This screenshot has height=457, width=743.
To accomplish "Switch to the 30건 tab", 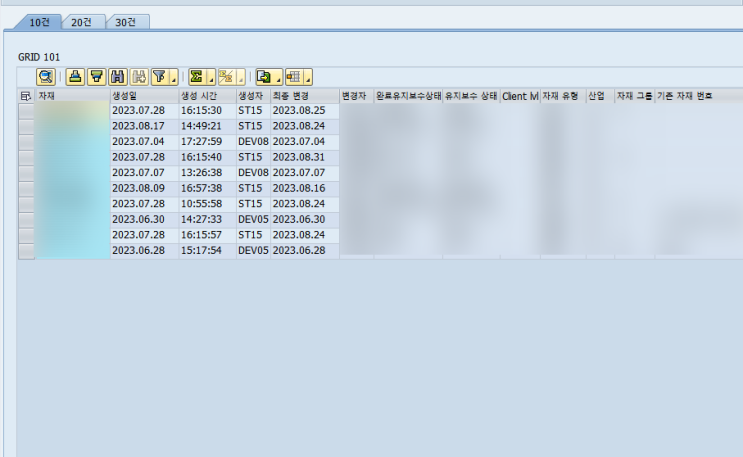I will click(126, 22).
